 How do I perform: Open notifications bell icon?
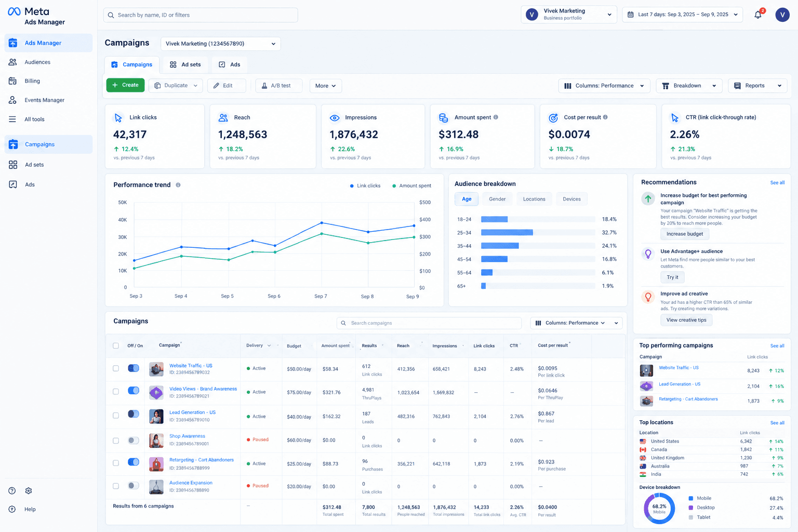758,15
